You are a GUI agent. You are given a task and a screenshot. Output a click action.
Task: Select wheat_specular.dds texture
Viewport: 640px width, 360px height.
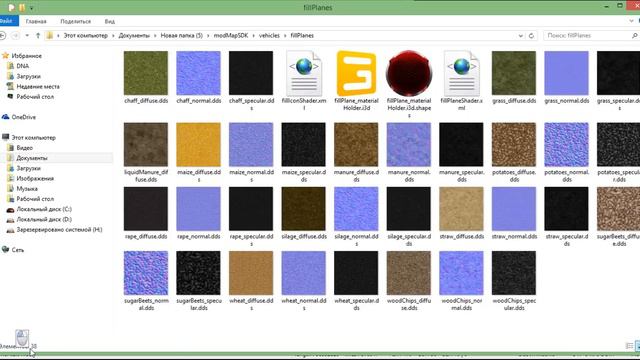(x=356, y=273)
